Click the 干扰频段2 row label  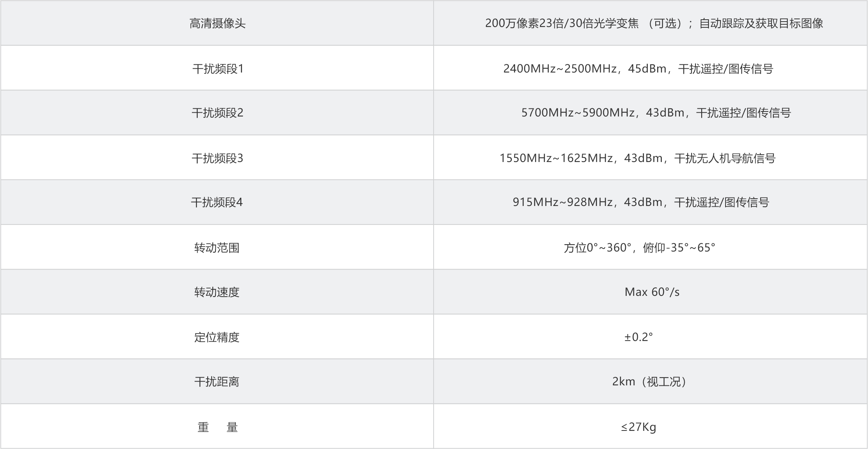click(217, 113)
